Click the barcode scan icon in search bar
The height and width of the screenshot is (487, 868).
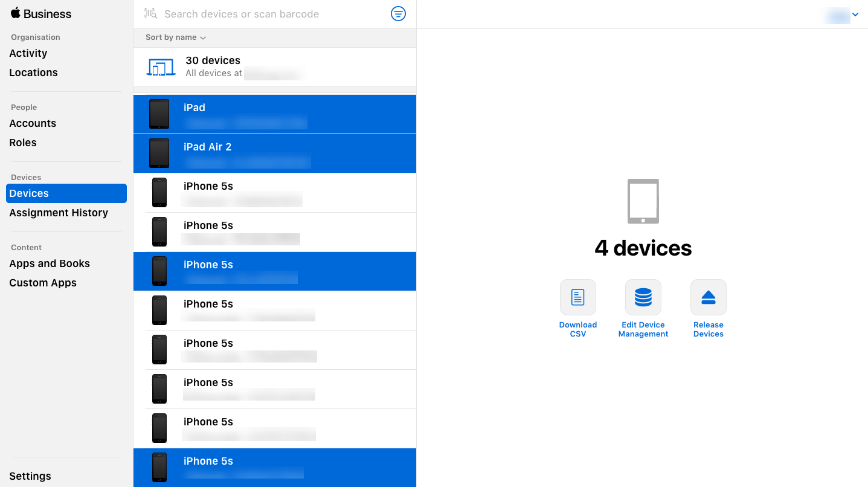[x=150, y=14]
